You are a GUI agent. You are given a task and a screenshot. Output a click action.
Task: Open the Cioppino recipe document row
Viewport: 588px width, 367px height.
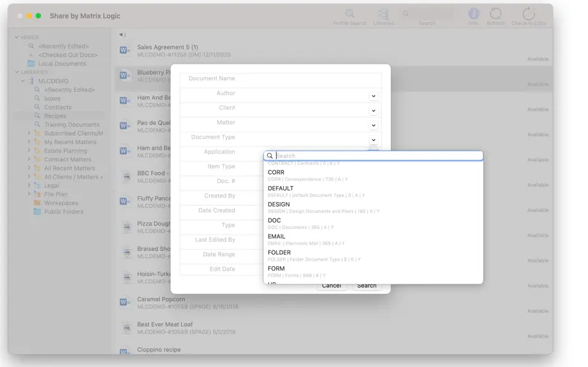pyautogui.click(x=334, y=350)
